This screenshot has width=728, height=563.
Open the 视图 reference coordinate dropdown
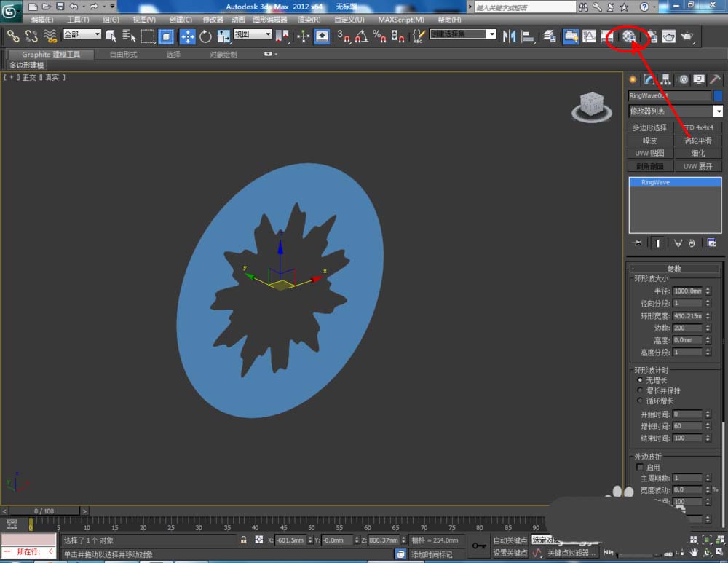[x=253, y=34]
